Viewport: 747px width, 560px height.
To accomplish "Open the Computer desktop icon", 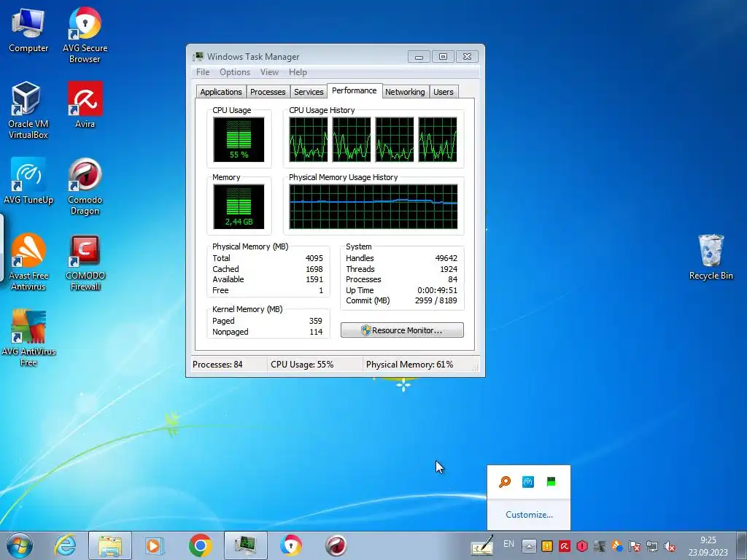I will click(x=28, y=30).
